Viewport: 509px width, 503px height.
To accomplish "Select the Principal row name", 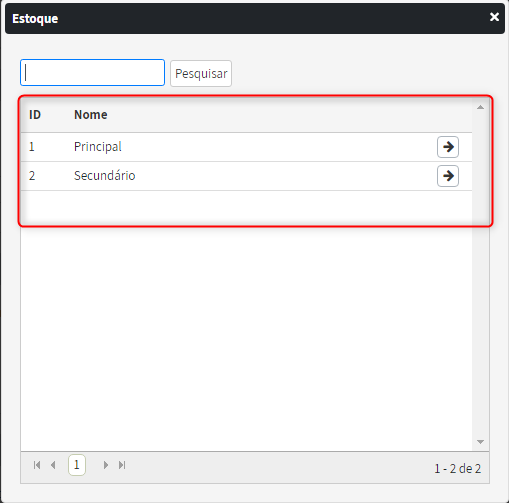I will tap(98, 147).
